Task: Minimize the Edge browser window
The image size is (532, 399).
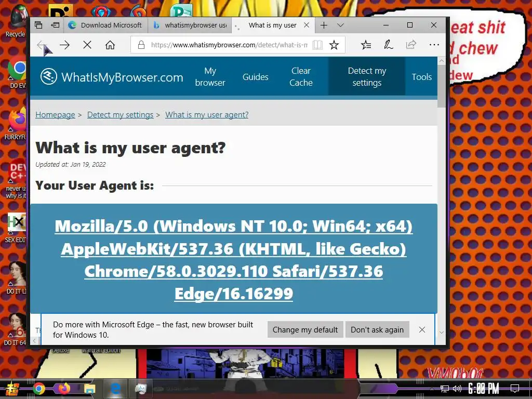Action: [x=386, y=25]
